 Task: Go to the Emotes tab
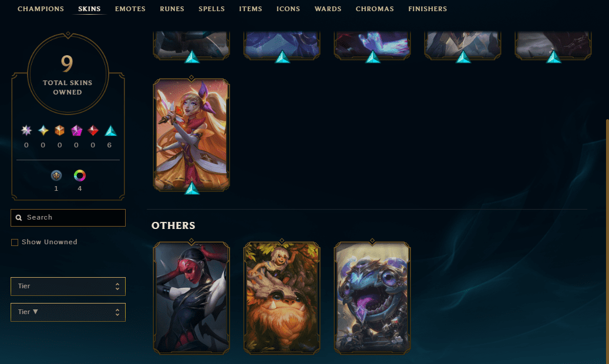pyautogui.click(x=130, y=9)
